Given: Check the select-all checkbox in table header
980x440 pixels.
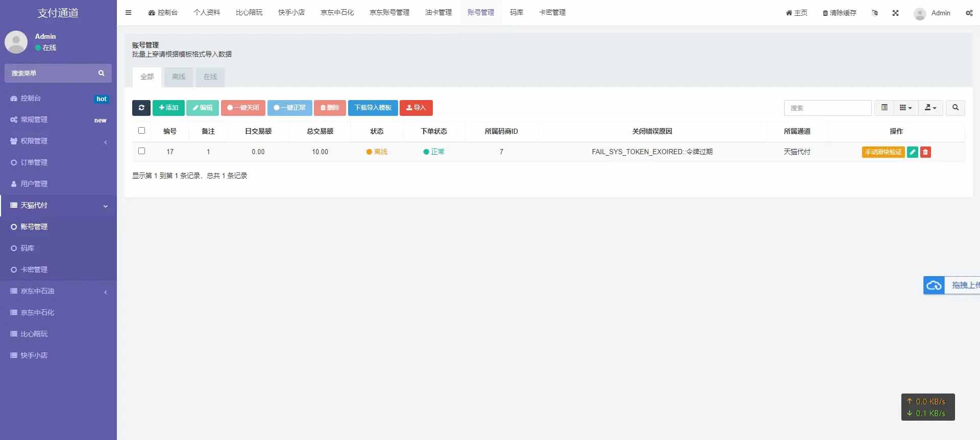Looking at the screenshot, I should coord(141,131).
